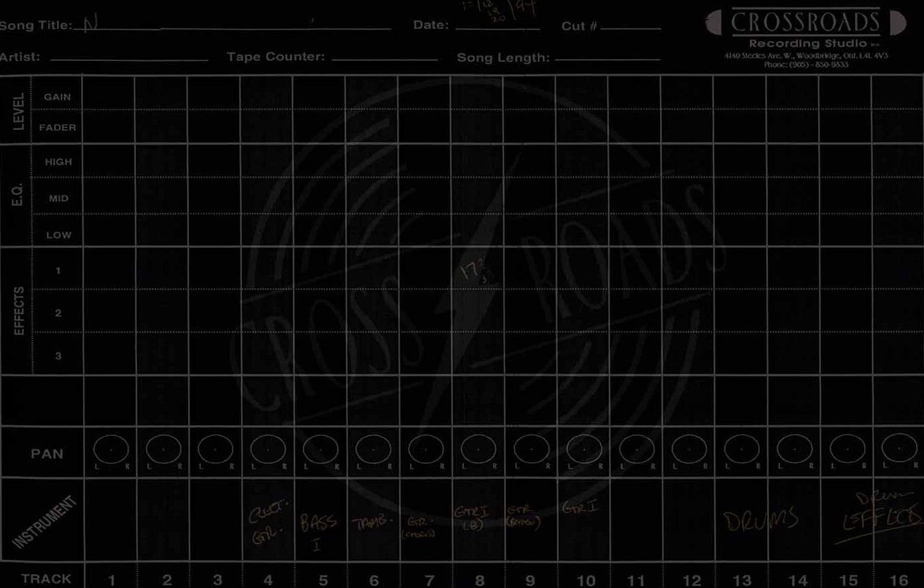Select the pan knob for track 16
Image resolution: width=924 pixels, height=588 pixels.
(x=899, y=448)
